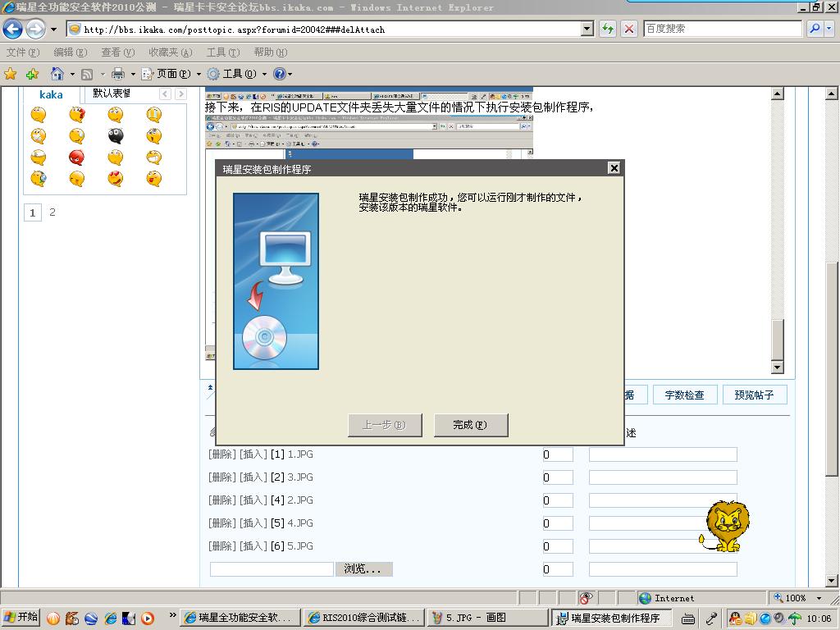Open the recent pages dropdown beside Forward
Image resolution: width=840 pixels, height=630 pixels.
coord(53,30)
